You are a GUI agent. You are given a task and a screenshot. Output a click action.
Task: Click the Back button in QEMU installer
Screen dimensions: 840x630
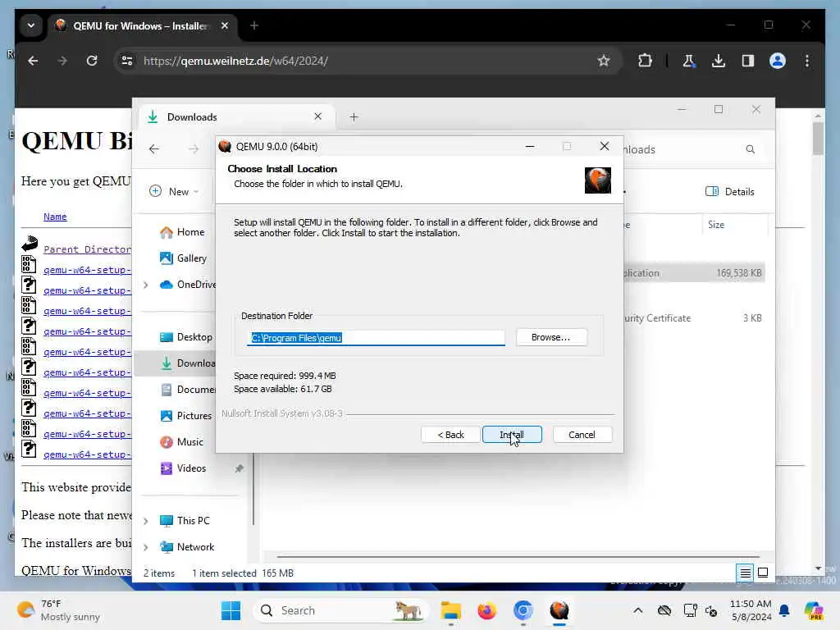[450, 435]
